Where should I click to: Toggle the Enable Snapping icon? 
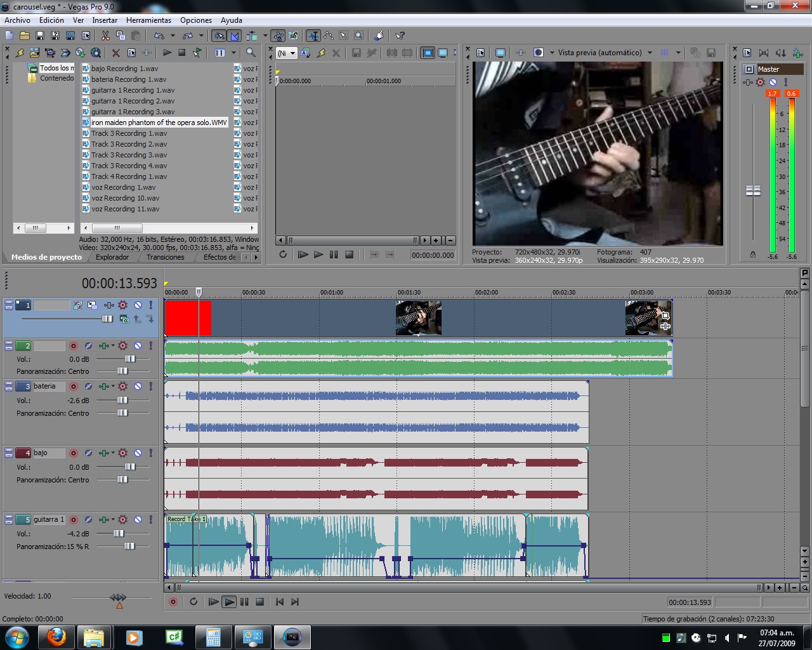[219, 36]
